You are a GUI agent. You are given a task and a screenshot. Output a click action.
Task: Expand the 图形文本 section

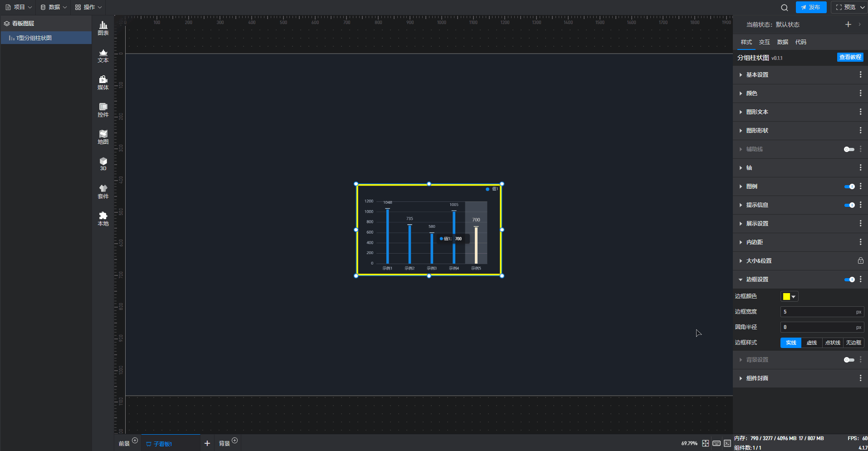757,112
